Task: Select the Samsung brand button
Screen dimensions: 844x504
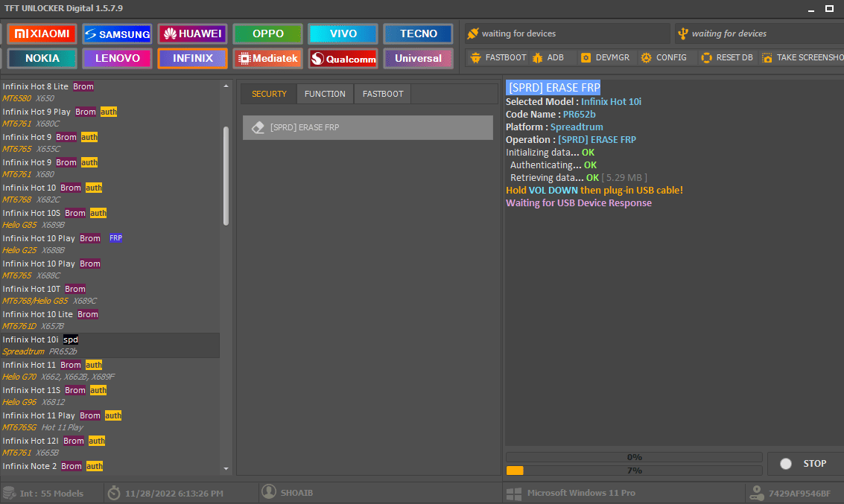Action: [x=118, y=34]
